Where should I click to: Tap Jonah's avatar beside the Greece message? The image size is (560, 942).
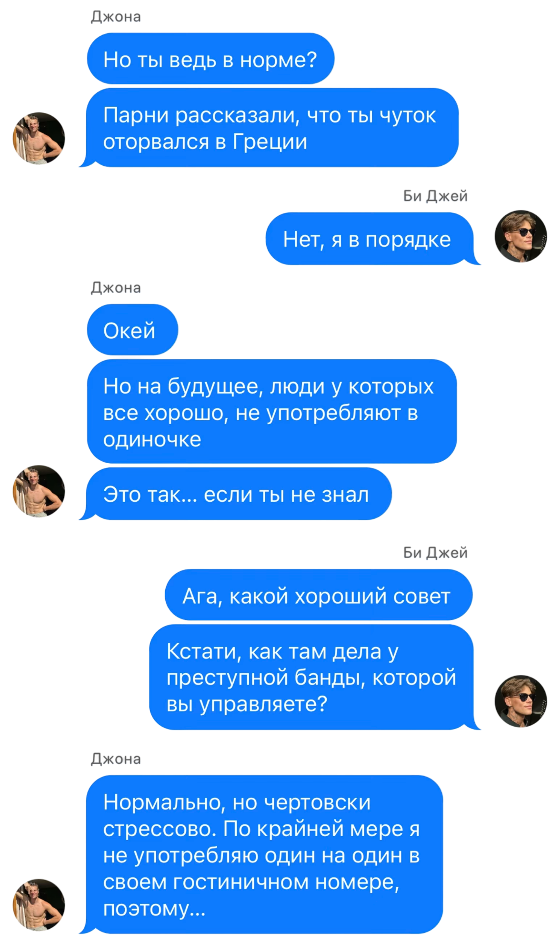39,139
